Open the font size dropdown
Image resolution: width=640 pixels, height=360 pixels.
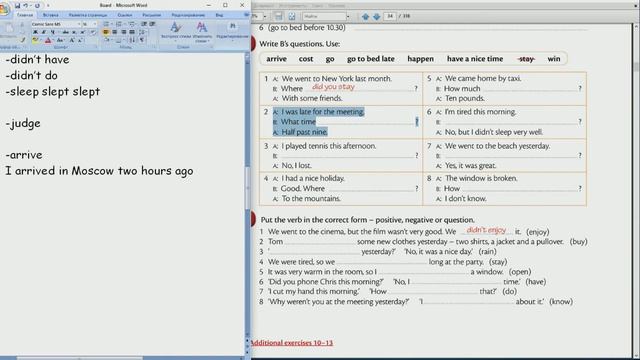[x=95, y=24]
